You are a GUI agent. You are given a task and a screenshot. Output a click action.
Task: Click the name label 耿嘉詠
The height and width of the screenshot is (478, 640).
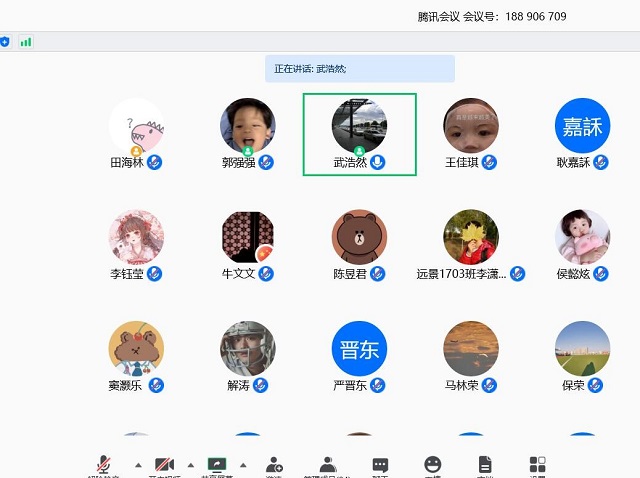tap(573, 162)
